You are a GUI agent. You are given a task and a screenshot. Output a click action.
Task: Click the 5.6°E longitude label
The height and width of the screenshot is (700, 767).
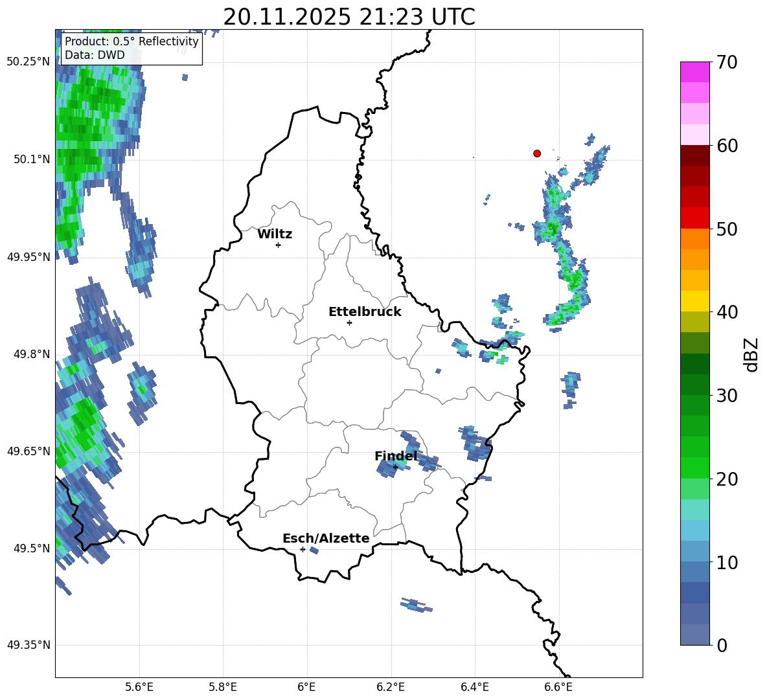click(x=139, y=687)
